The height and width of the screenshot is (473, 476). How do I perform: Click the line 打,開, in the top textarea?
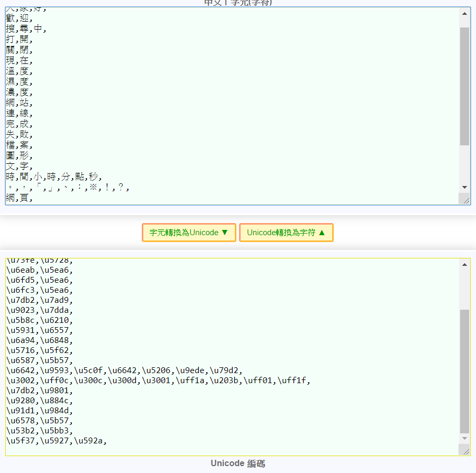19,39
